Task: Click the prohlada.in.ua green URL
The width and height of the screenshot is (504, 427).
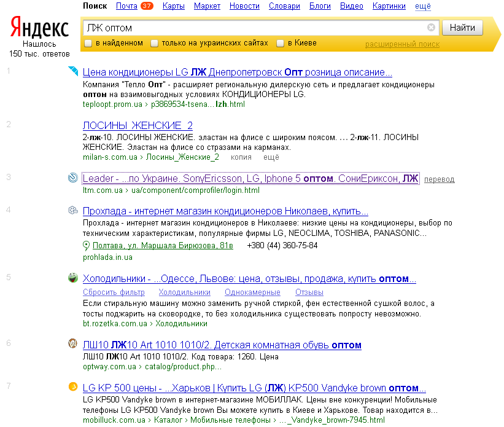Action: [107, 257]
